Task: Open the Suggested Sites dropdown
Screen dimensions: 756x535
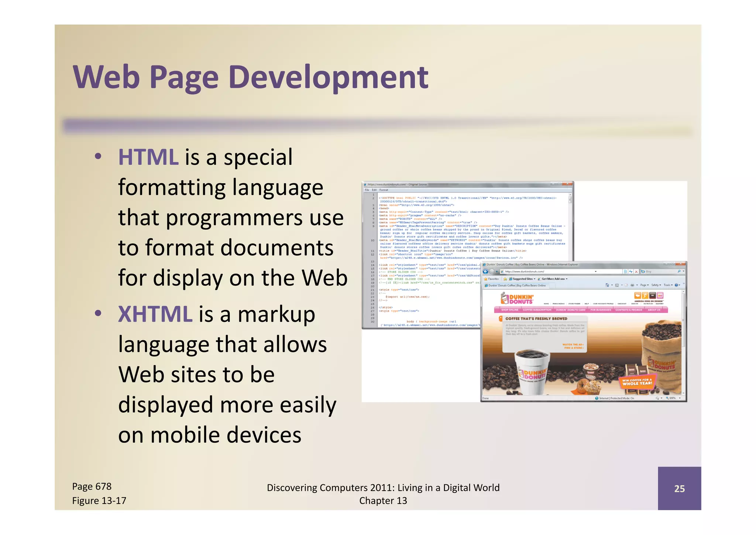Action: (x=522, y=279)
